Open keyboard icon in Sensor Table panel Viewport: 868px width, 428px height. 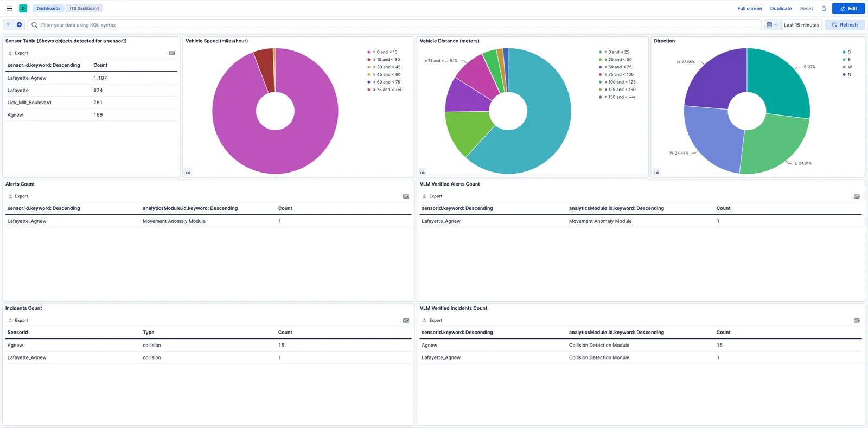(x=172, y=53)
